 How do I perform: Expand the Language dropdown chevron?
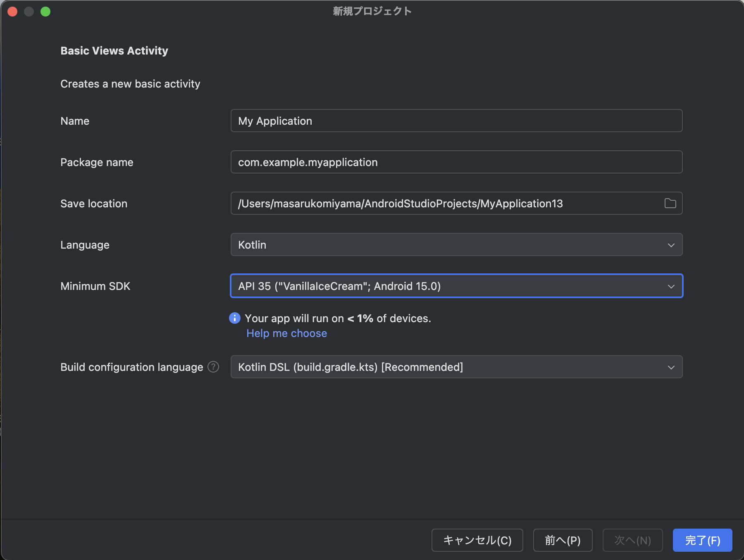(x=671, y=245)
